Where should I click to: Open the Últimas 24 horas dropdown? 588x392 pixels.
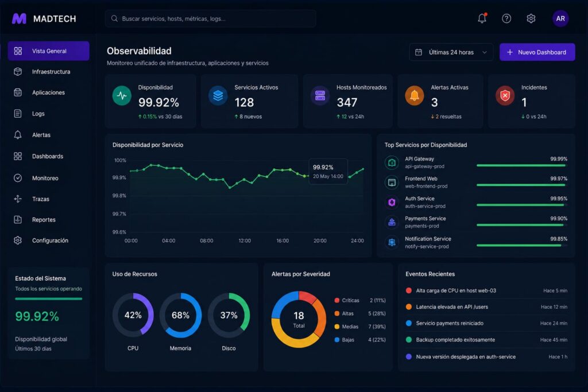pos(451,52)
